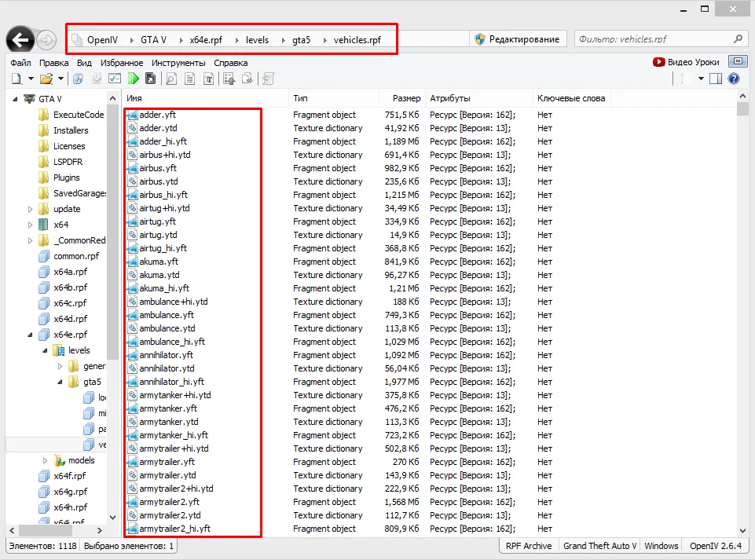The height and width of the screenshot is (560, 755).
Task: Click the export documents toolbar icon
Action: click(x=247, y=79)
